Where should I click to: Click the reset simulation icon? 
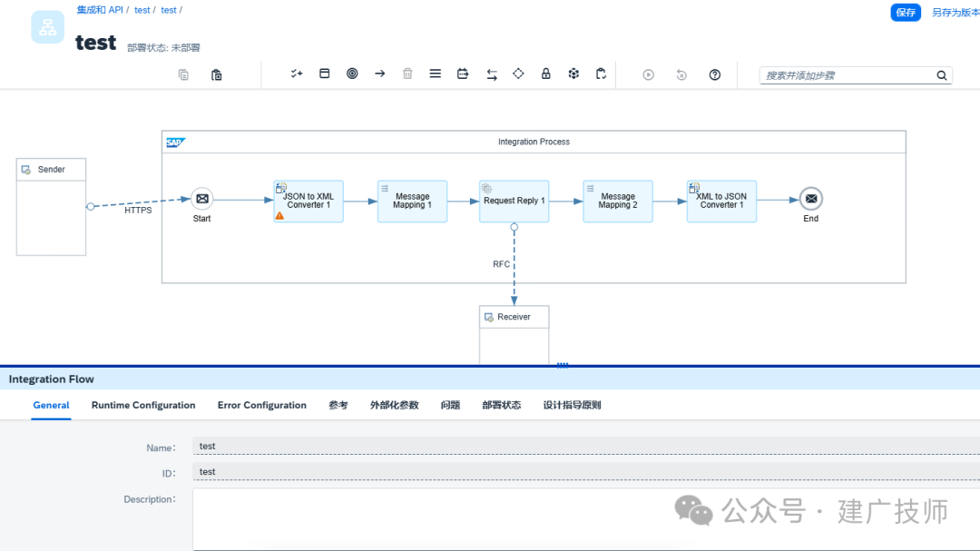681,75
